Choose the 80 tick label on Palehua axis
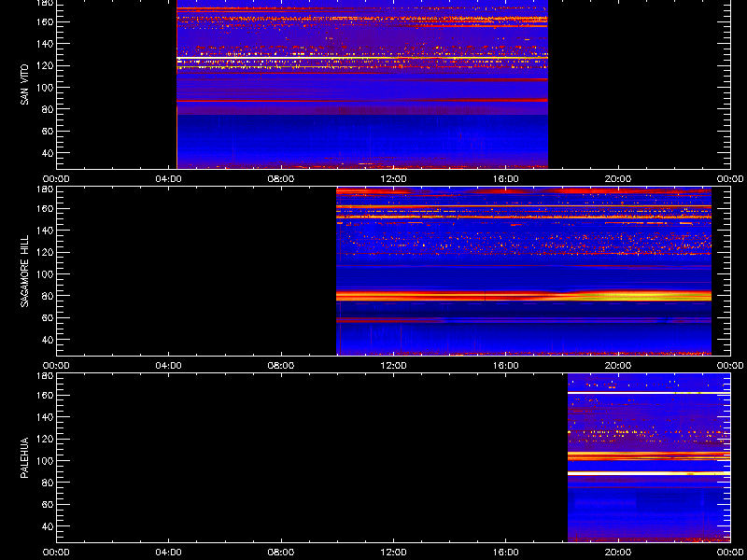This screenshot has width=747, height=560. coord(46,483)
